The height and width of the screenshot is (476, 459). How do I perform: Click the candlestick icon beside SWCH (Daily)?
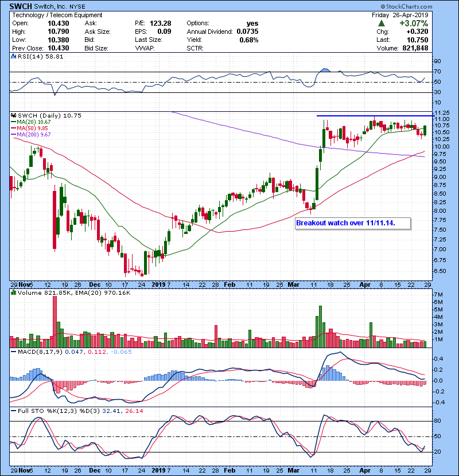13,116
